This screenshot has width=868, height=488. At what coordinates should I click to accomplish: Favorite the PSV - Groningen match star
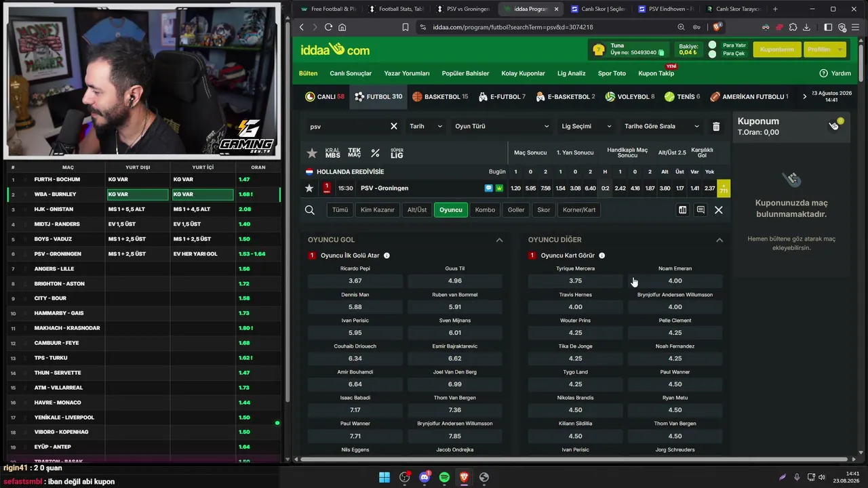pos(309,188)
